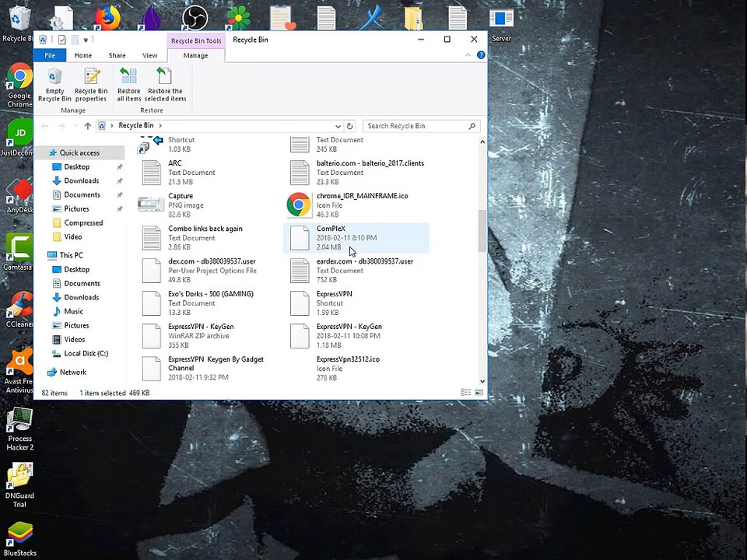Click the Search Recycle Bin field

pos(421,126)
